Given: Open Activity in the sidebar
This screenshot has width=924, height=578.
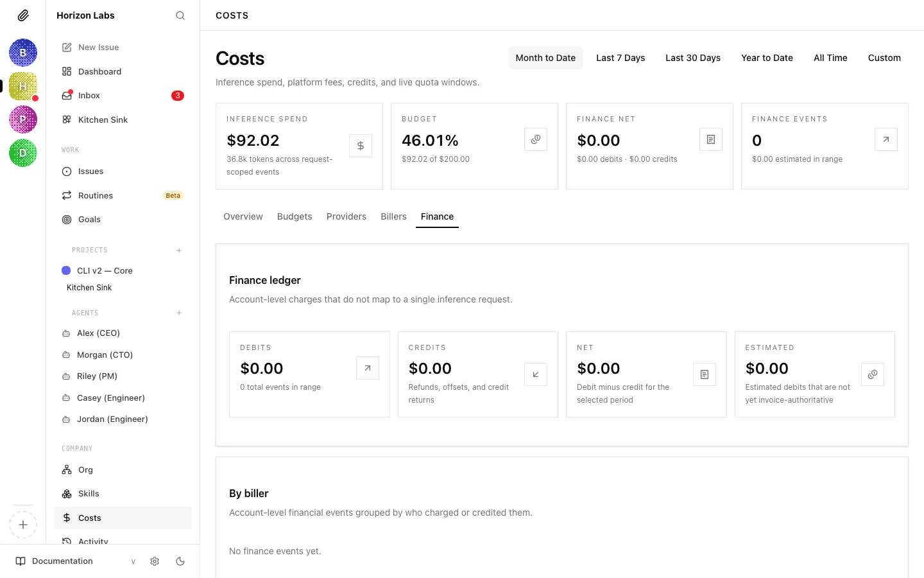Looking at the screenshot, I should click(x=123, y=539).
